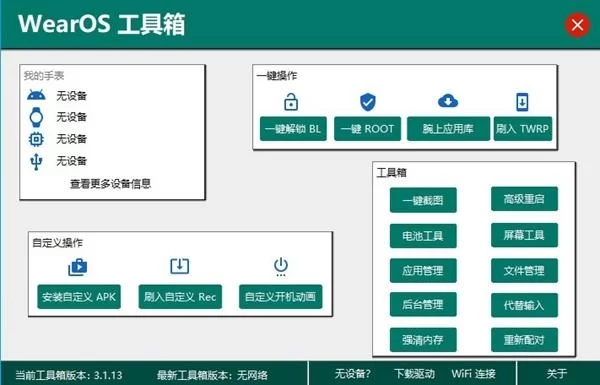Screen dimensions: 600x385
Task: Click 下载驱动 in the status bar
Action: coord(414,374)
